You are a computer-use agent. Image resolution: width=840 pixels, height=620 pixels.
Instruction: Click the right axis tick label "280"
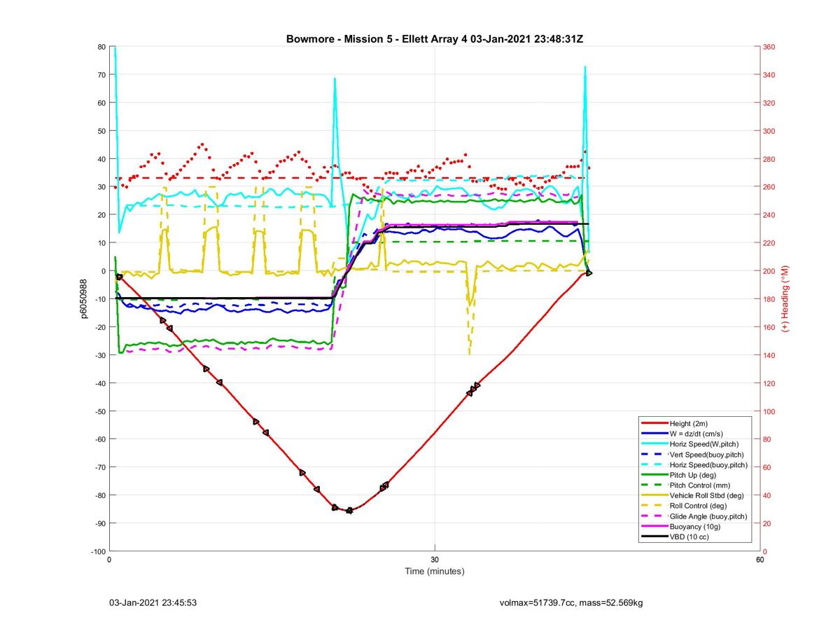coord(769,159)
